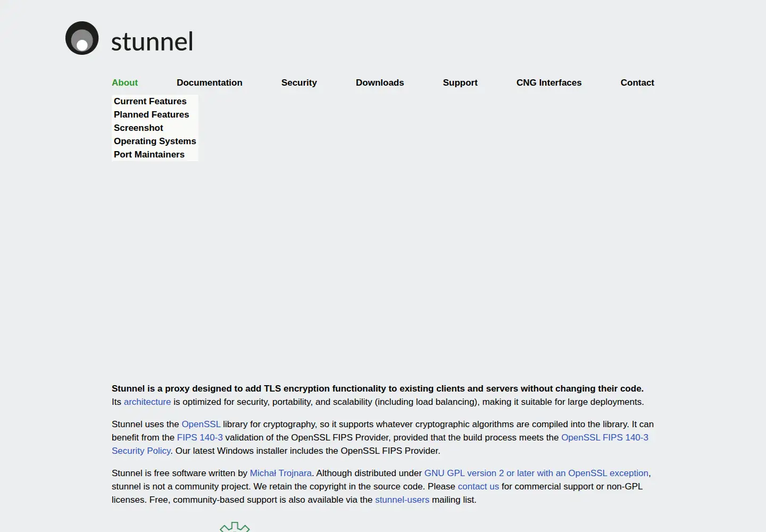Follow the contact us link
Screen dimensions: 766x532
pyautogui.click(x=478, y=486)
